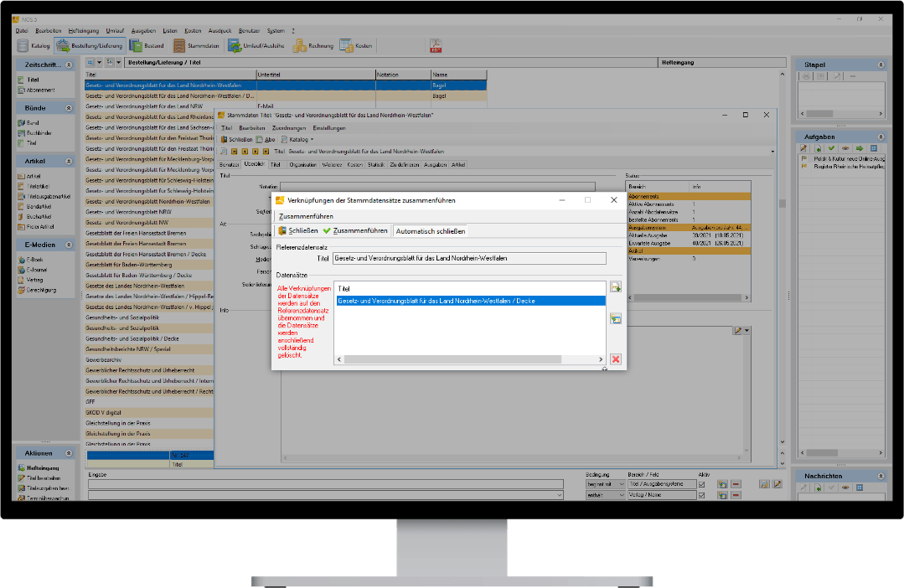The image size is (904, 588).
Task: Click the PDF export icon in main toolbar
Action: (x=436, y=45)
